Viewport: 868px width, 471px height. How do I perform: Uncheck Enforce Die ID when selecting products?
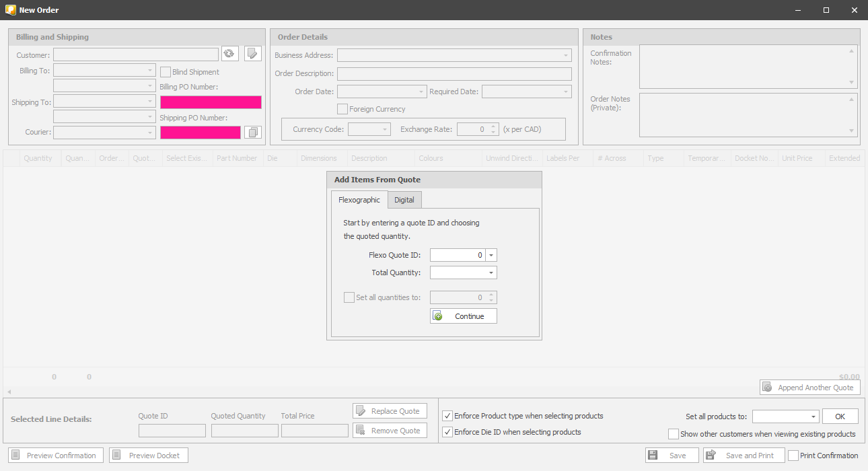448,432
